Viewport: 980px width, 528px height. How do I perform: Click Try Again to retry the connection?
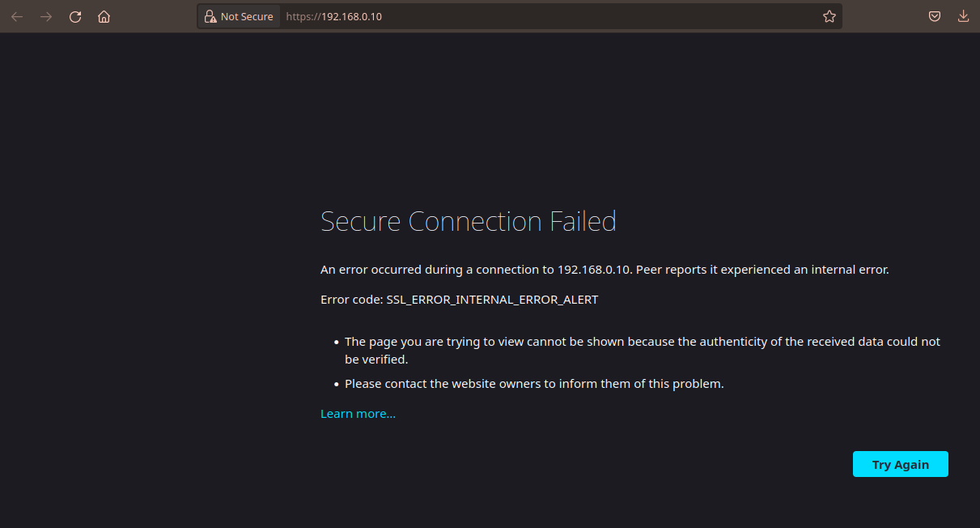(x=900, y=464)
